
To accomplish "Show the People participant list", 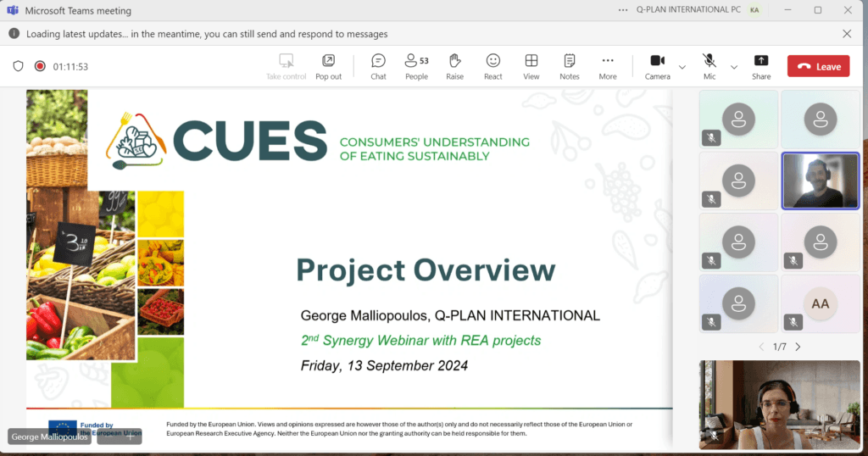I will (x=416, y=66).
